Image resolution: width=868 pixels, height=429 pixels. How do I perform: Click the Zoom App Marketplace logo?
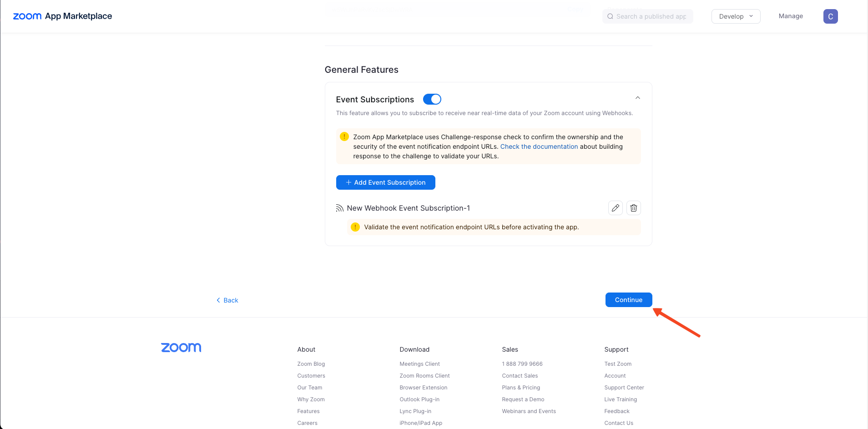[63, 16]
